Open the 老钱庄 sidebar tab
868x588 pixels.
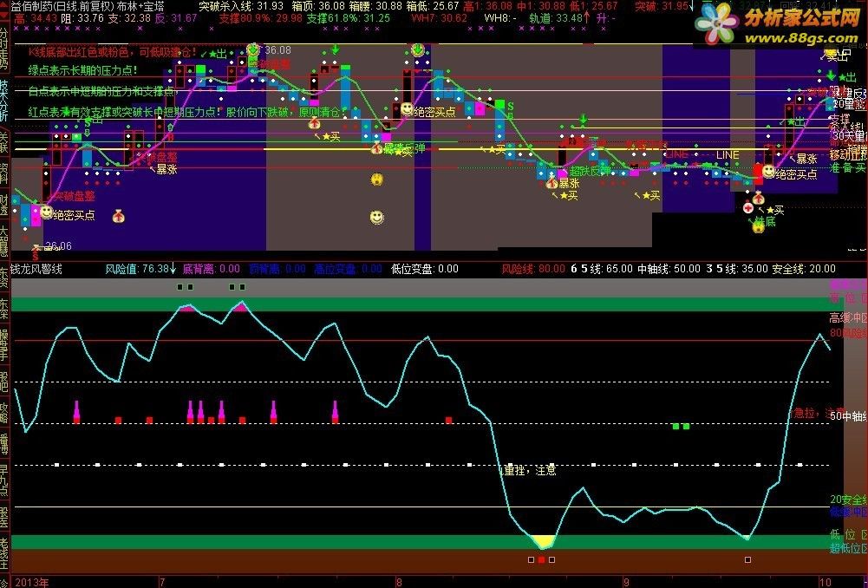click(4, 552)
